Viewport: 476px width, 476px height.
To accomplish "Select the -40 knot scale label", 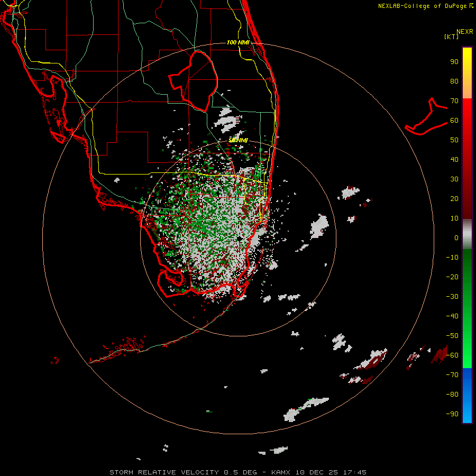I will click(452, 316).
